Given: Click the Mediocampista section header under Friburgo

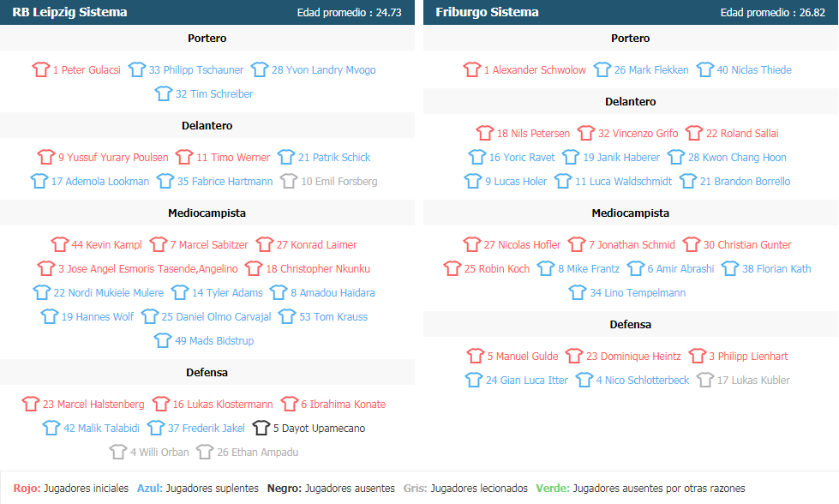Looking at the screenshot, I should [x=630, y=213].
